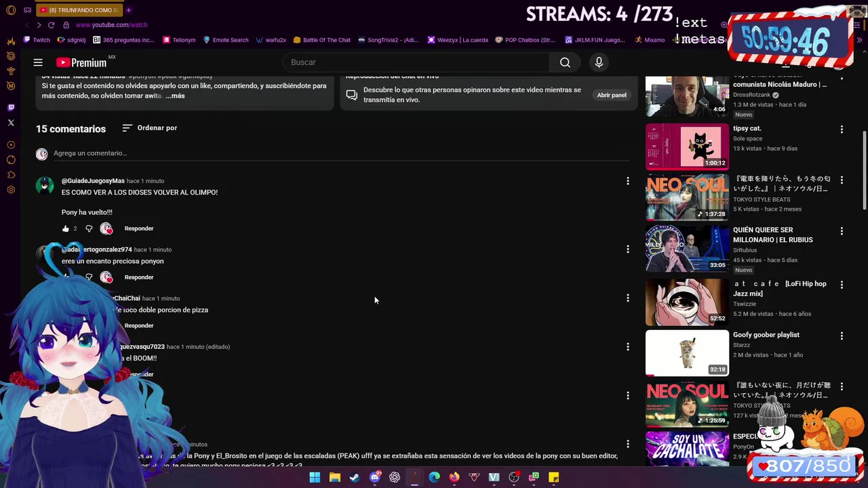Viewport: 868px width, 488px height.
Task: Open the Mixamo bookmark
Action: pyautogui.click(x=650, y=40)
